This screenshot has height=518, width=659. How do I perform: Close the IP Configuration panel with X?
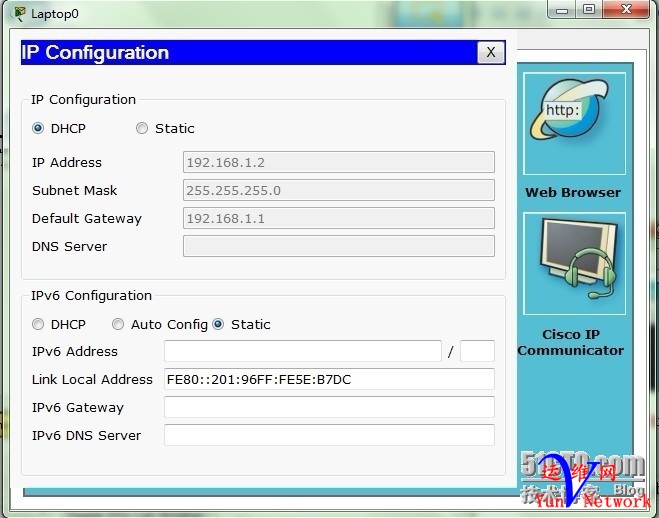(x=490, y=53)
